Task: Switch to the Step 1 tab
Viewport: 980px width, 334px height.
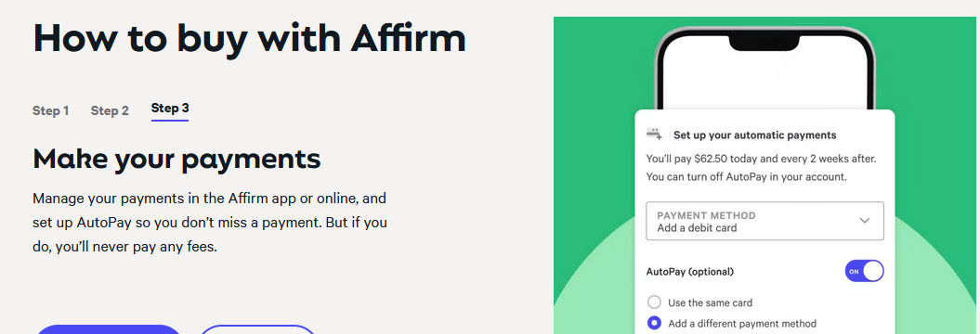Action: (x=50, y=111)
